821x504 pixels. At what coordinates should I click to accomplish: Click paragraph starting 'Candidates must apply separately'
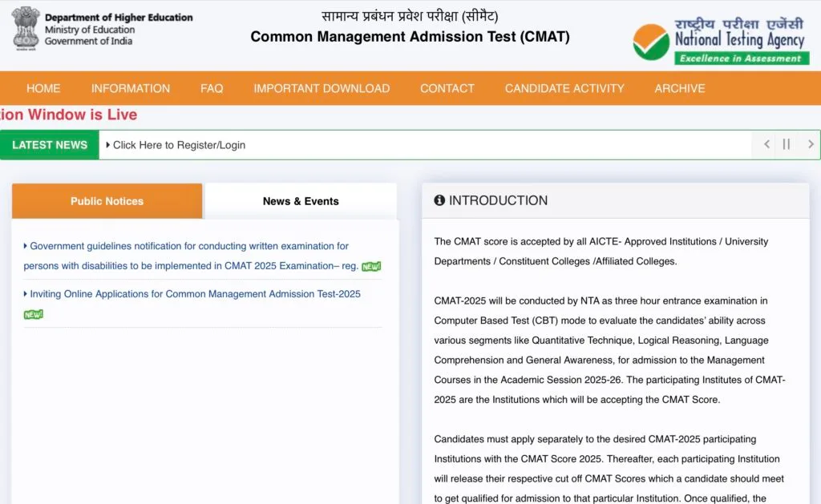(x=609, y=469)
